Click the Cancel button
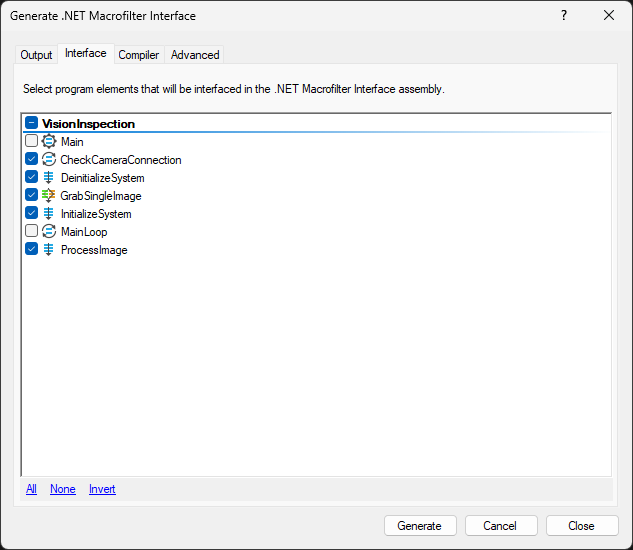The image size is (633, 550). (500, 526)
